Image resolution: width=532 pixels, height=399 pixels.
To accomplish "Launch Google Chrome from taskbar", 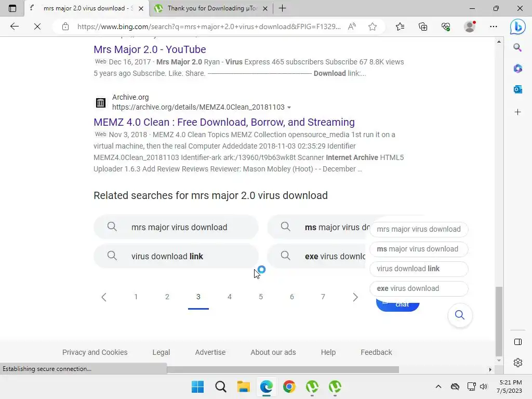I will [289, 387].
